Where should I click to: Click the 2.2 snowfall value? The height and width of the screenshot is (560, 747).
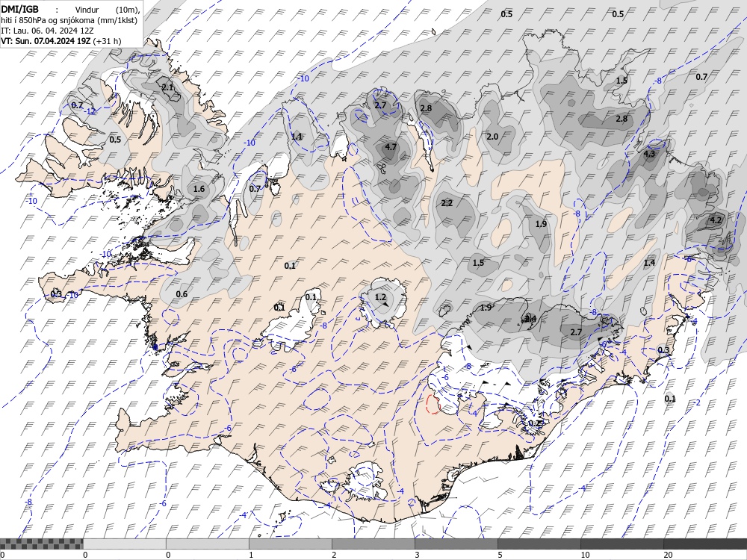click(x=447, y=203)
